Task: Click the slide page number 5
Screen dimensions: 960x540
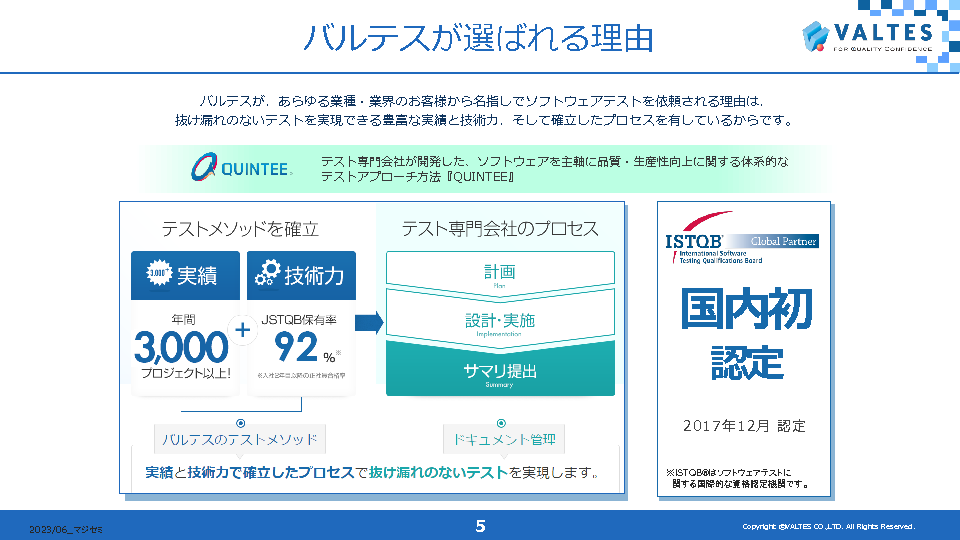Action: [480, 526]
